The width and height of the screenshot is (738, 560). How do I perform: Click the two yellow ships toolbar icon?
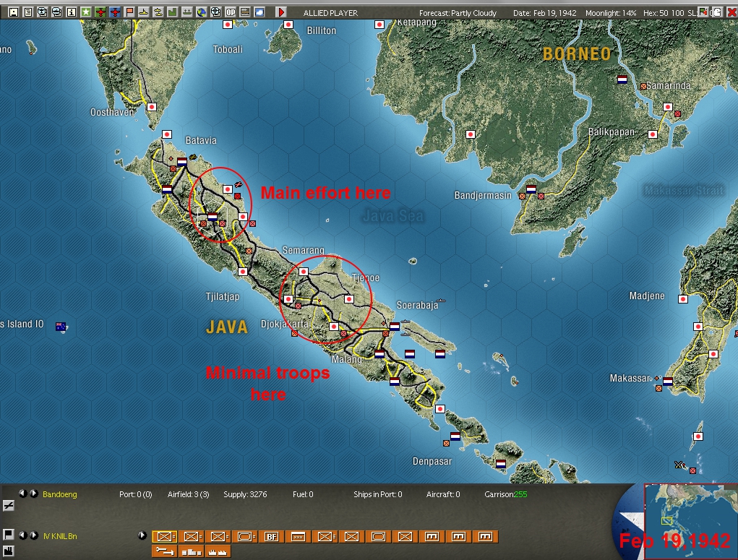point(158,12)
